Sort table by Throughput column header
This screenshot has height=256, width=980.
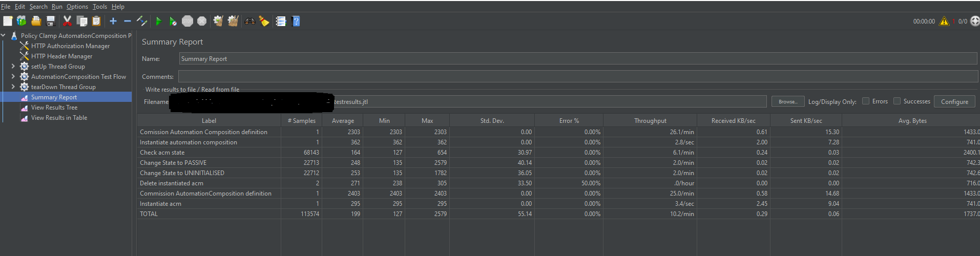coord(650,120)
